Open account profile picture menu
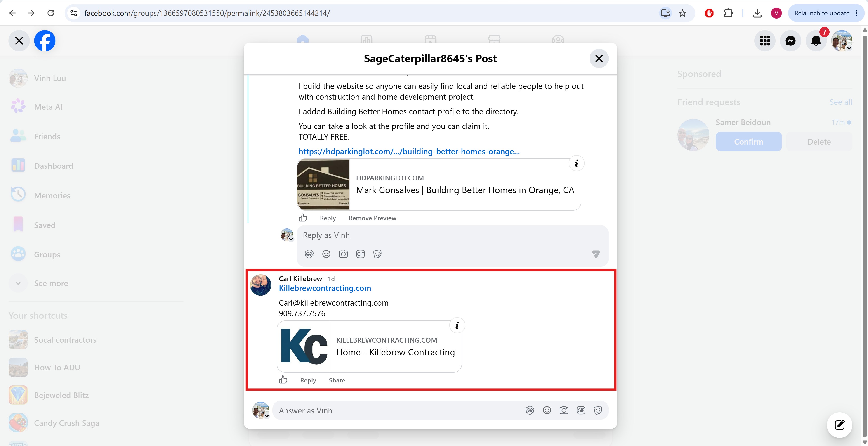Screen dimensions: 868x446 [x=842, y=41]
